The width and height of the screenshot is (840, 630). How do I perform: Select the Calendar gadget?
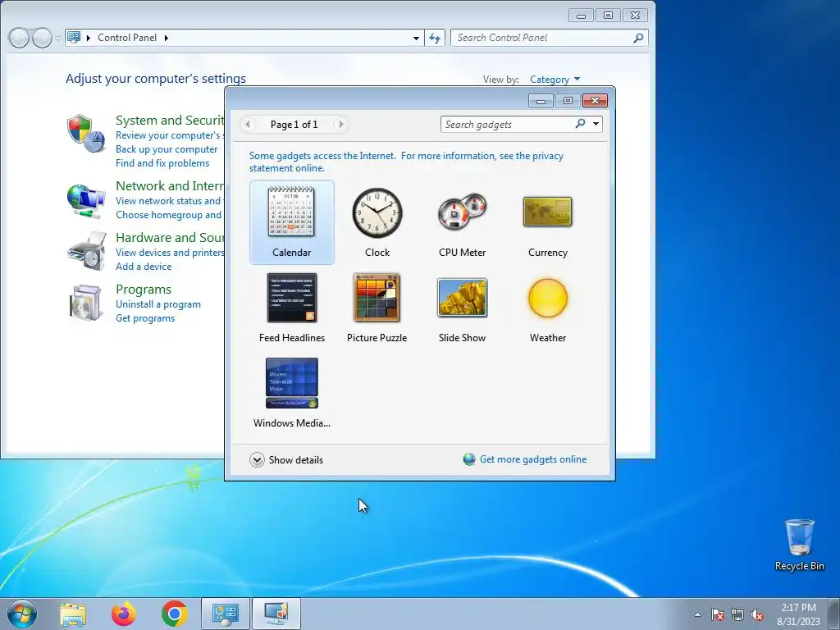pyautogui.click(x=291, y=222)
